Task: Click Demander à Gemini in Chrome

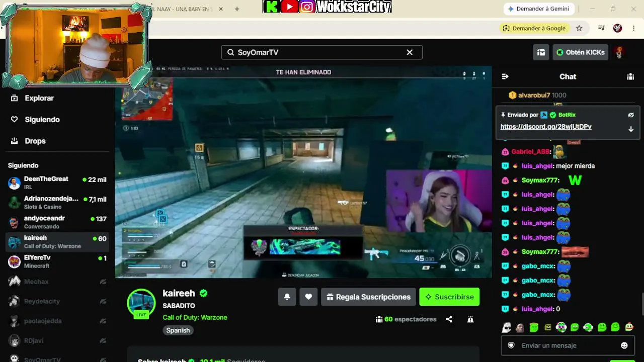Action: 538,9
